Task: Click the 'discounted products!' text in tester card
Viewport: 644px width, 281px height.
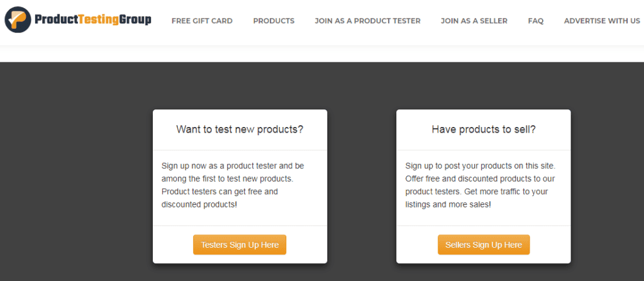Action: pos(199,204)
